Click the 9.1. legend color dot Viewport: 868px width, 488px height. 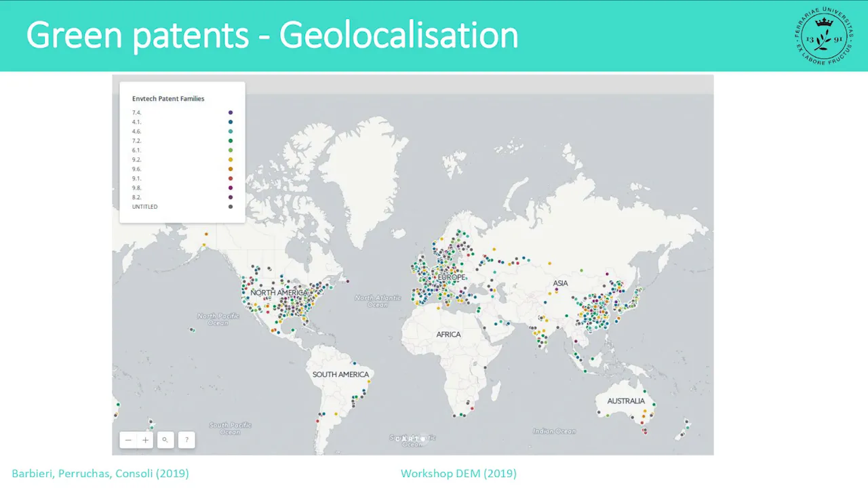point(231,178)
